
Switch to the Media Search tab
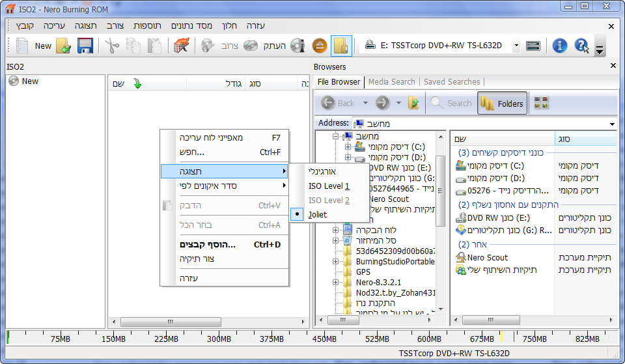tap(391, 82)
